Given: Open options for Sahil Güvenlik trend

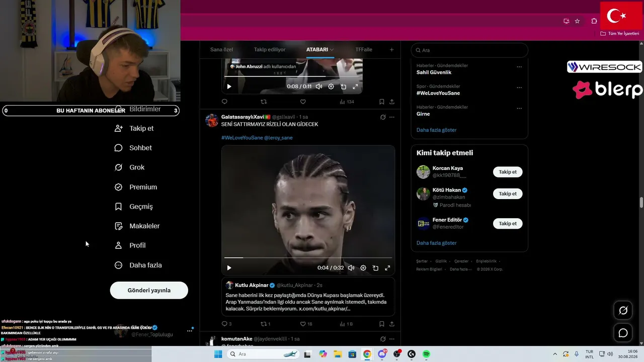Looking at the screenshot, I should 519,66.
